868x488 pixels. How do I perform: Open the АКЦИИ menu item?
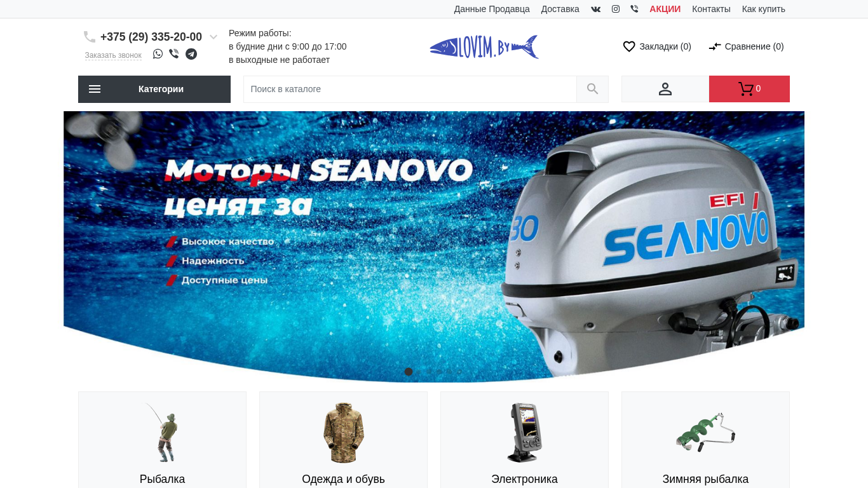tap(665, 9)
